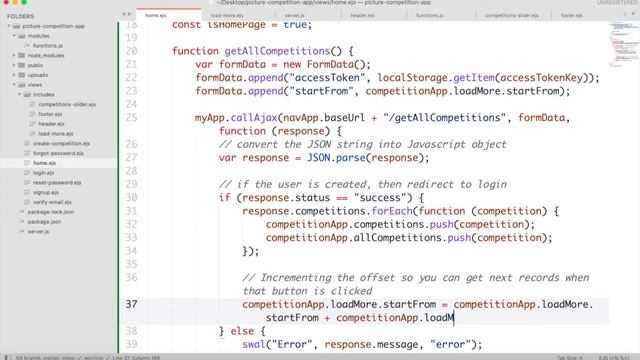Image resolution: width=640 pixels, height=360 pixels.
Task: Click the modules folder icon
Action: 22,36
